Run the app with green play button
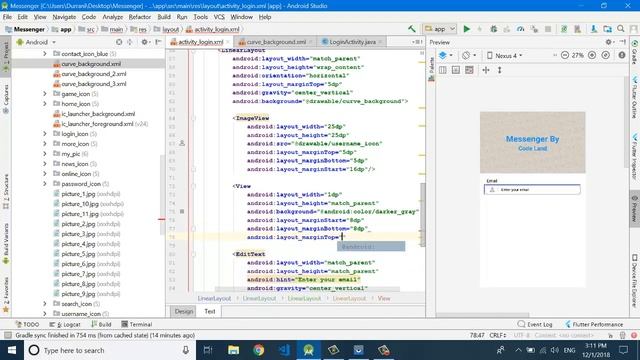This screenshot has height=360, width=640. (x=467, y=29)
